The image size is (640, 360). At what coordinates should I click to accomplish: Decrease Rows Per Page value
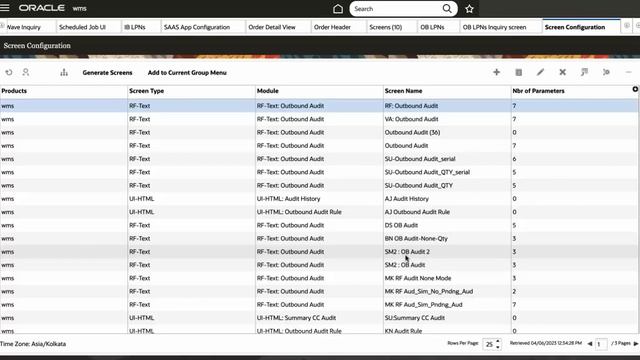click(498, 347)
